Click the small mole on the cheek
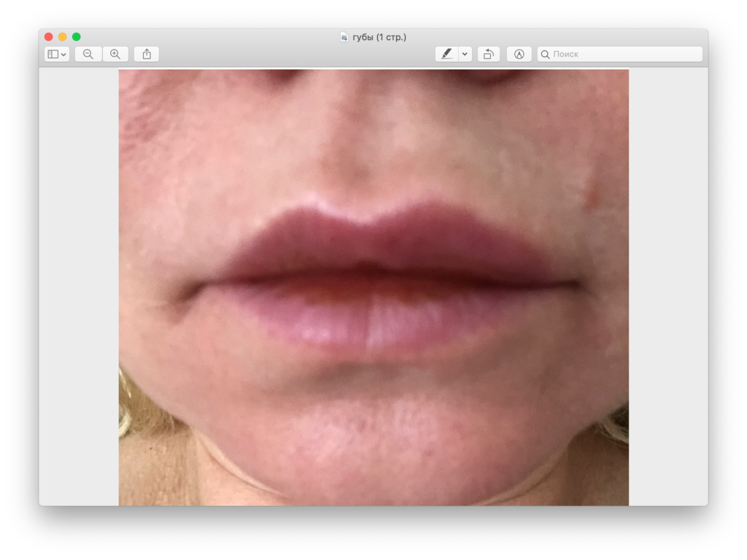The height and width of the screenshot is (560, 747). [592, 193]
